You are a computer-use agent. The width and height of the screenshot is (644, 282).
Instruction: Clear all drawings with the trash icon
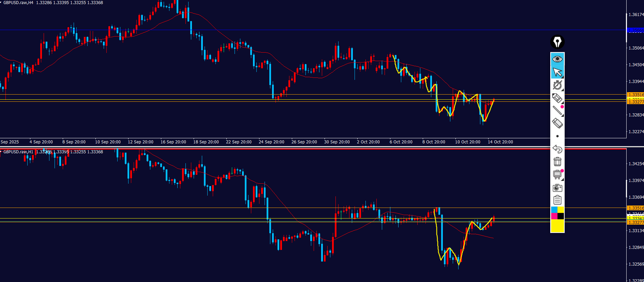[x=557, y=161]
